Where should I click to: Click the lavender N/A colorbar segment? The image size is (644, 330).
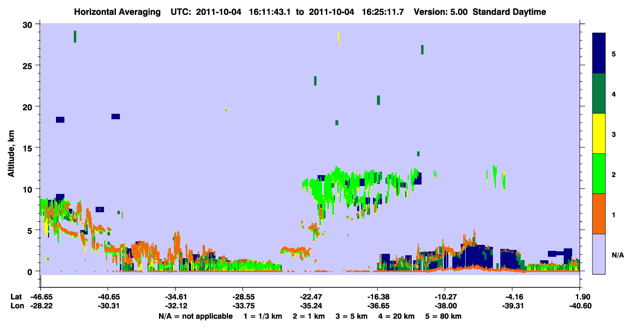click(599, 254)
